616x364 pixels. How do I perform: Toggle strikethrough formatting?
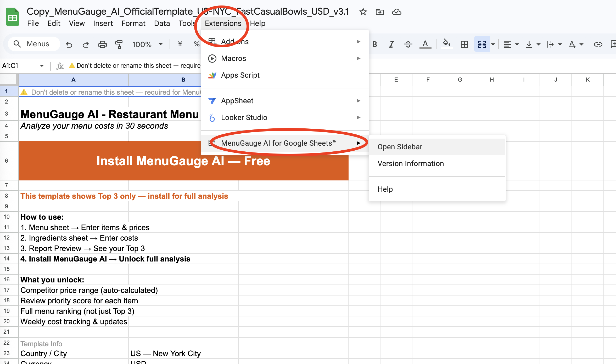[x=408, y=44]
